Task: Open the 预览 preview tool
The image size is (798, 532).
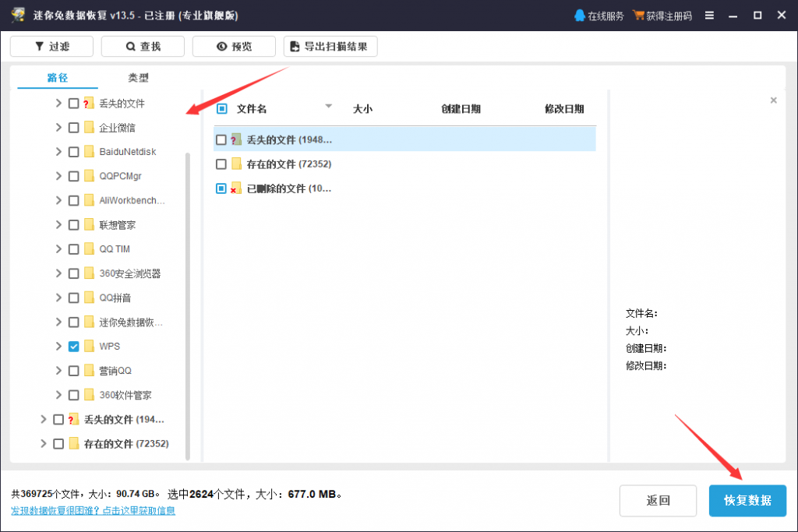Action: tap(234, 46)
